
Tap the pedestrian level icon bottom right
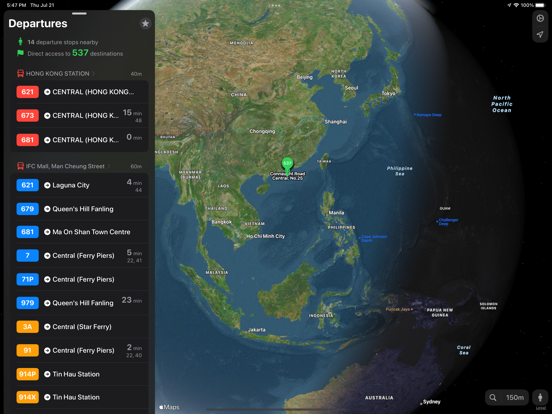(x=540, y=397)
